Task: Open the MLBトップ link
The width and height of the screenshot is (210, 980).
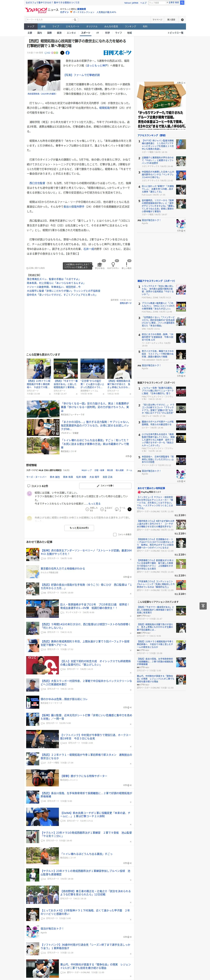Action: [86, 470]
